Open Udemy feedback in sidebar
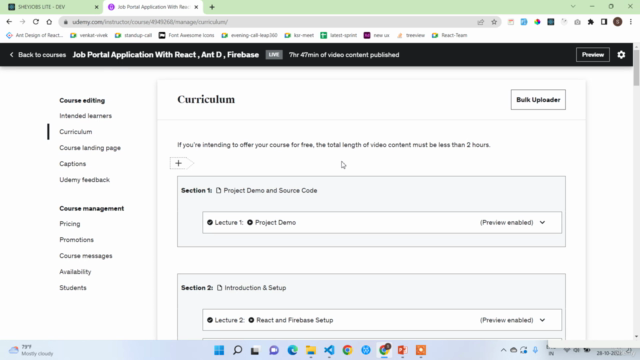640x360 pixels. 84,180
